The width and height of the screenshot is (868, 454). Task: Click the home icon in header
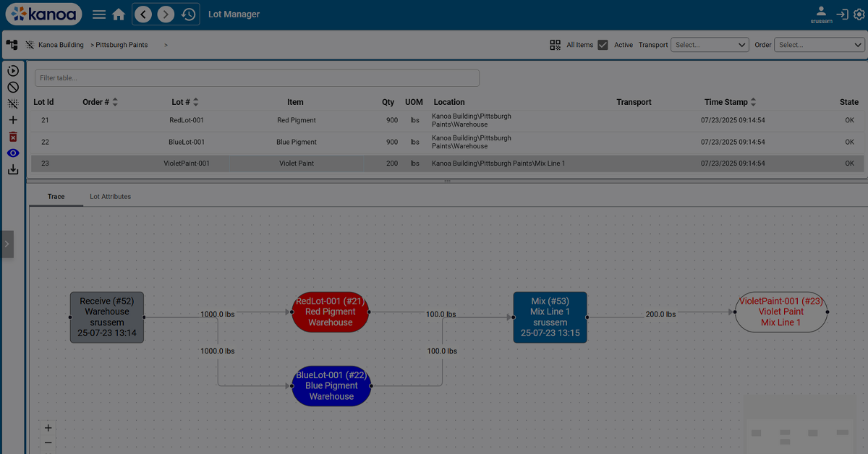click(x=119, y=14)
